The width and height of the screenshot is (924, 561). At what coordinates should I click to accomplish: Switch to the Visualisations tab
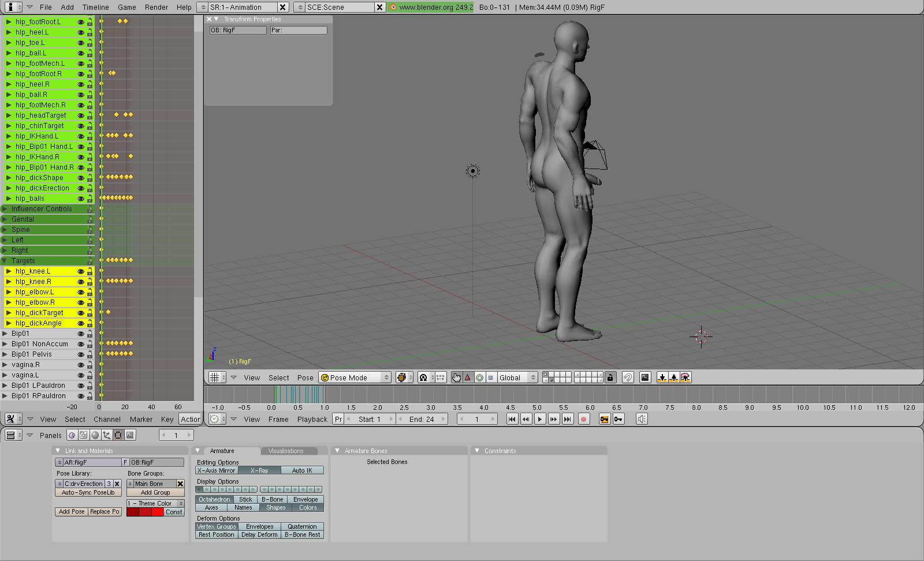(286, 451)
